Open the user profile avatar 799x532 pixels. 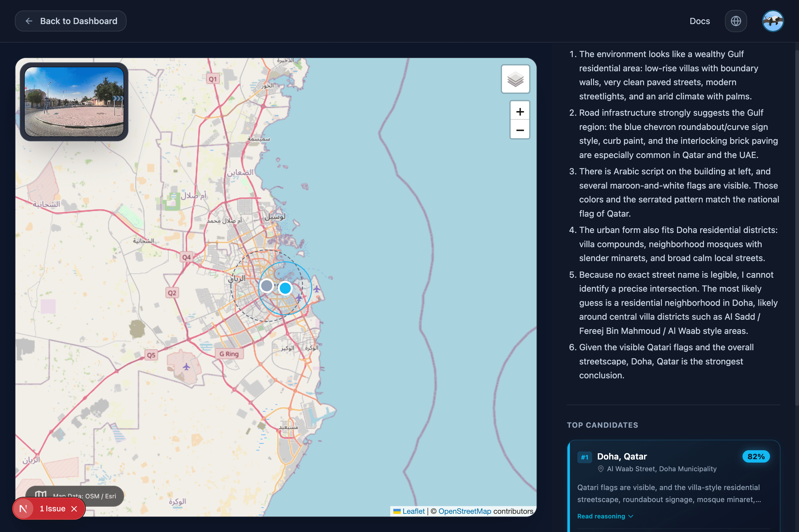point(772,21)
